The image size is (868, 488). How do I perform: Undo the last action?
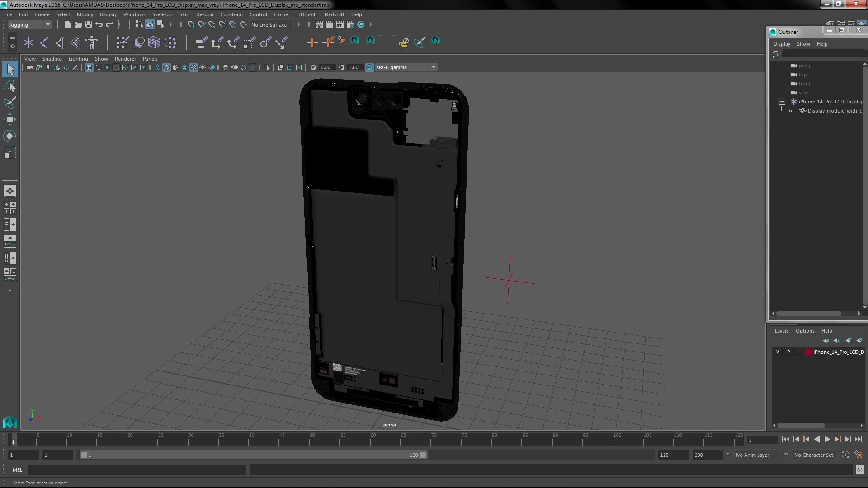99,25
